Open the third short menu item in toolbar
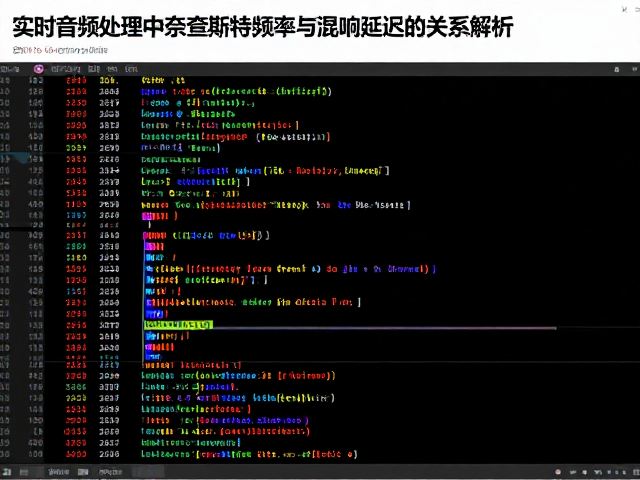 (x=112, y=69)
